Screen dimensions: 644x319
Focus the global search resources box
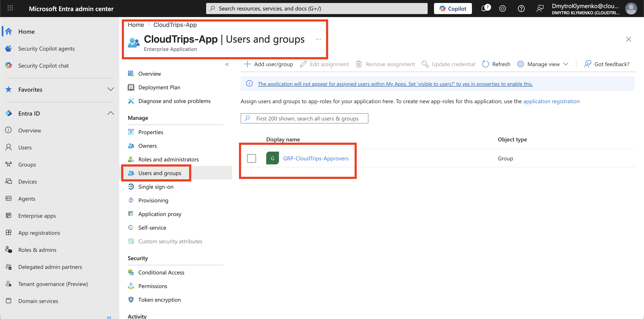click(316, 9)
